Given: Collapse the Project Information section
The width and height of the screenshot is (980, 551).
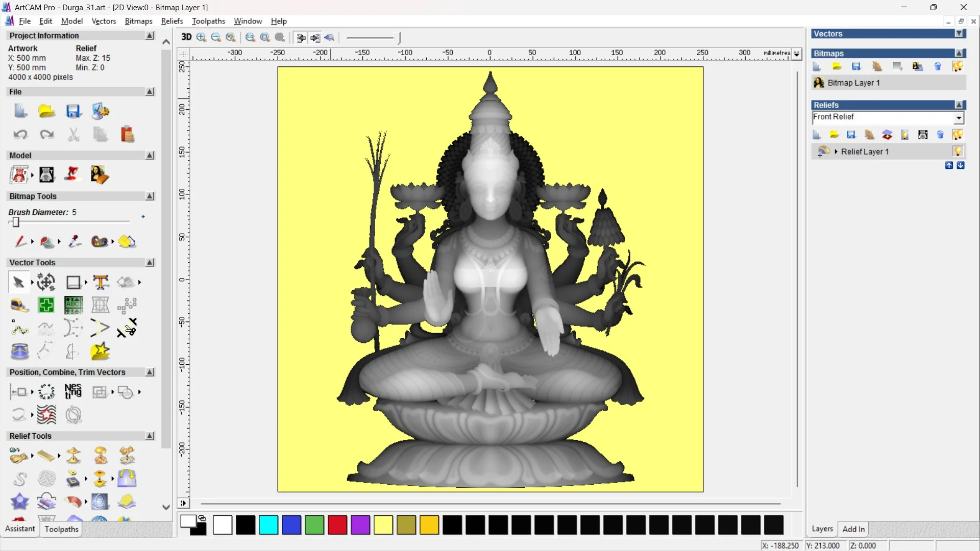Looking at the screenshot, I should click(150, 36).
